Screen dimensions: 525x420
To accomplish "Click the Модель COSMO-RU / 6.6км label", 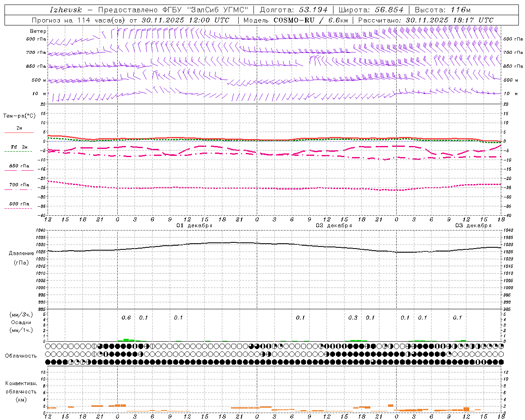I will click(295, 20).
